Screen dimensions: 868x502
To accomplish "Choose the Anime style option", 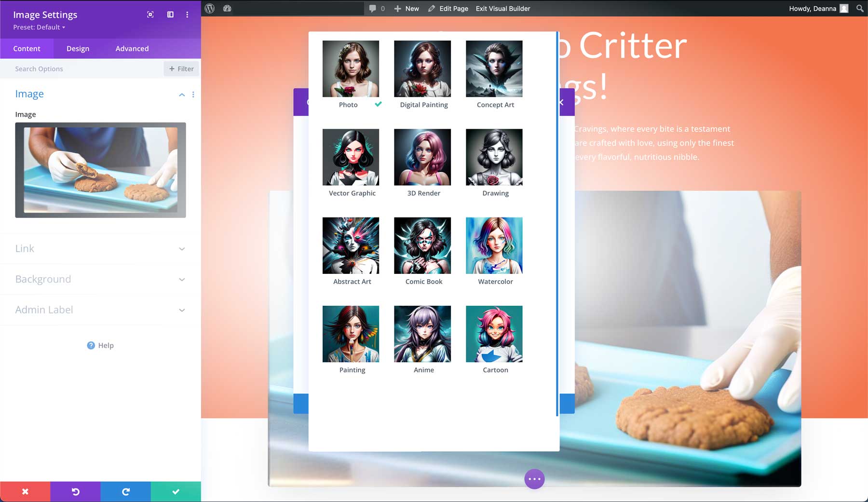I will coord(422,333).
